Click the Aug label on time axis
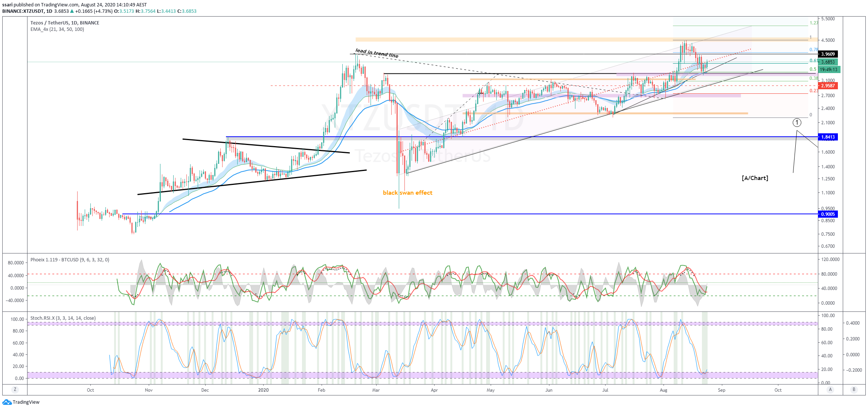The height and width of the screenshot is (409, 868). point(664,390)
